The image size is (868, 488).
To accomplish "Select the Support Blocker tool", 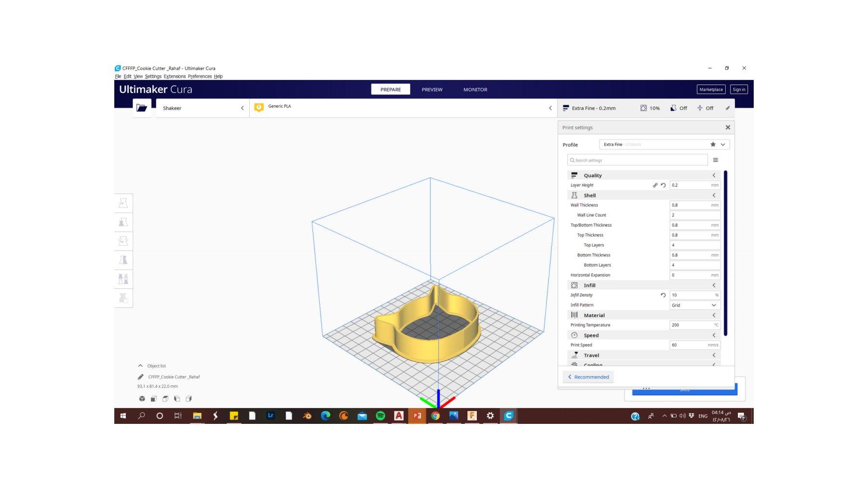I will 123,298.
